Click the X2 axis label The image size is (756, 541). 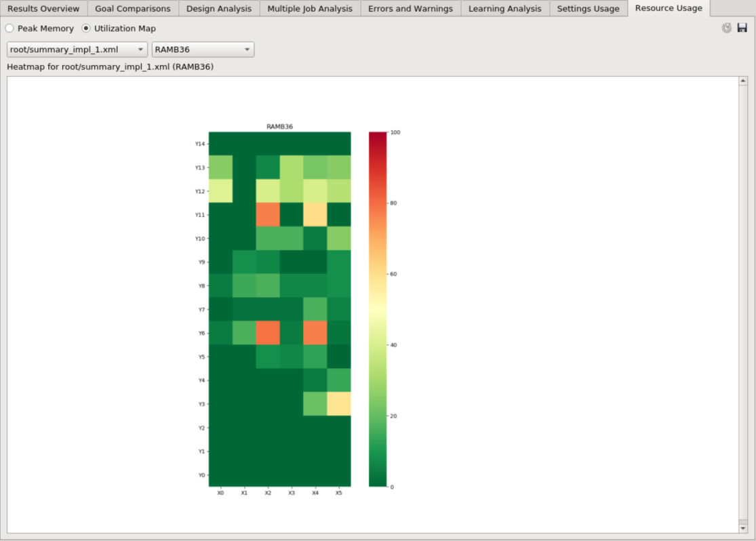[x=268, y=493]
